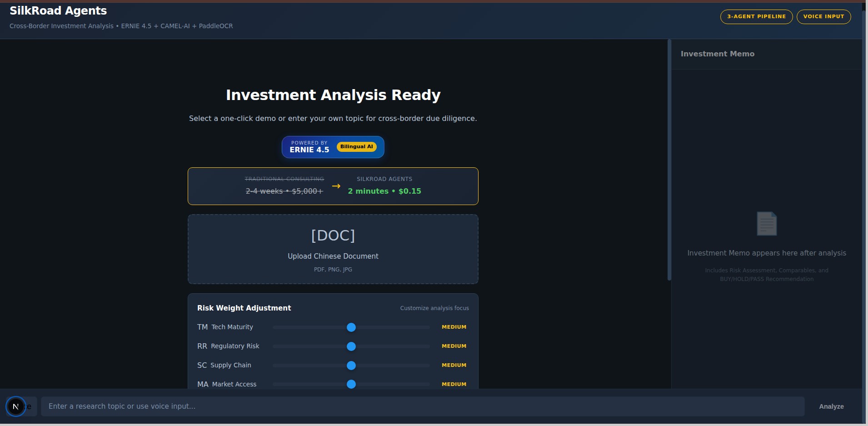868x426 pixels.
Task: Adjust the Tech Maturity slider handle
Action: (351, 327)
